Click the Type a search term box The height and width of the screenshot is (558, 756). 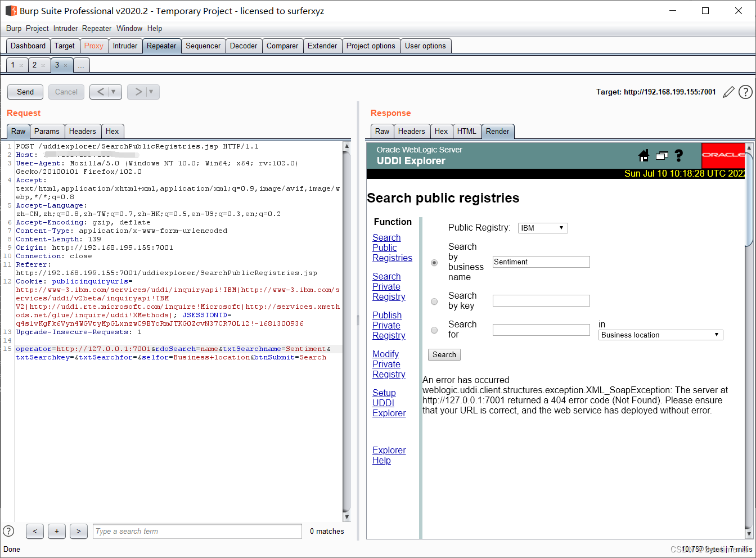pyautogui.click(x=197, y=531)
